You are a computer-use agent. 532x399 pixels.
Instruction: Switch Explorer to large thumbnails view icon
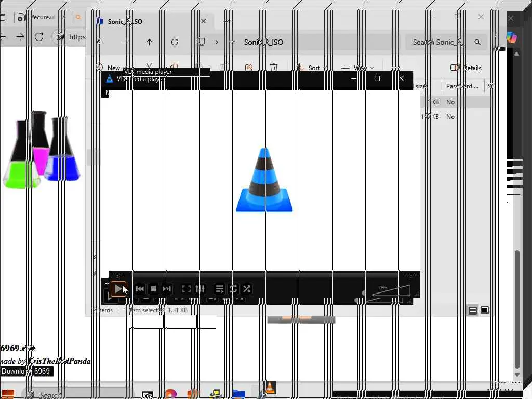coord(485,311)
